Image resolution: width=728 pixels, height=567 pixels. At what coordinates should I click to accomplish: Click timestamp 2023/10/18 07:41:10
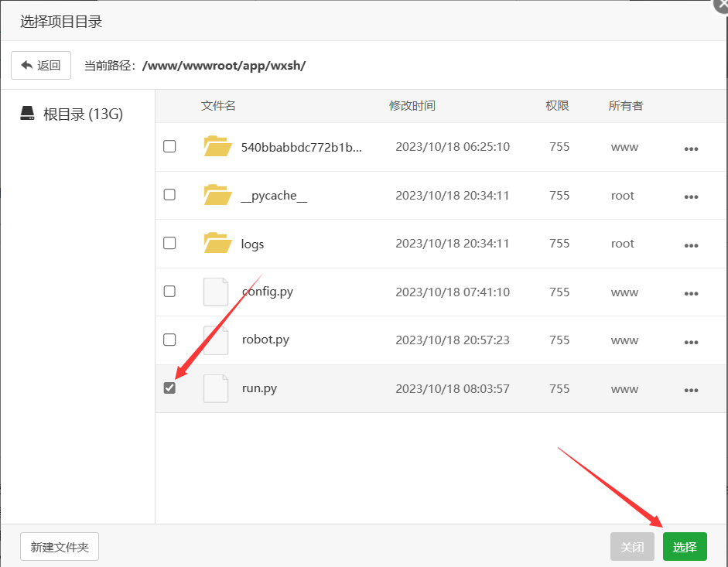click(x=453, y=292)
